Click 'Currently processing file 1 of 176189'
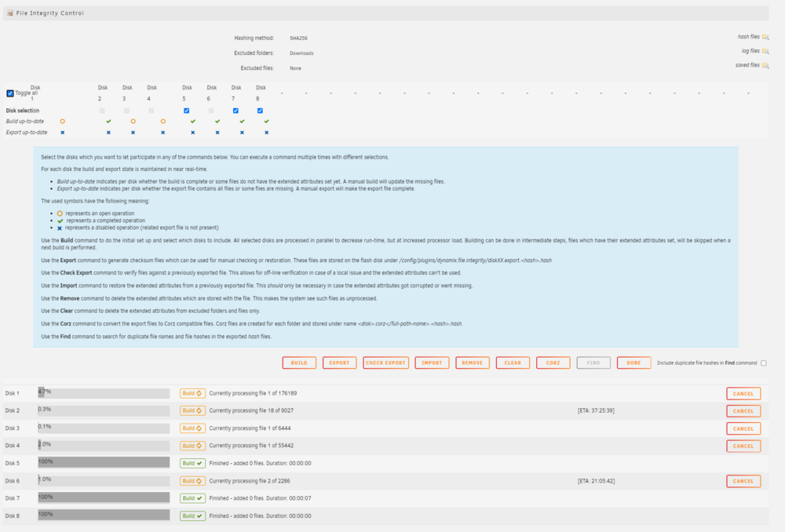The height and width of the screenshot is (532, 785). (253, 393)
